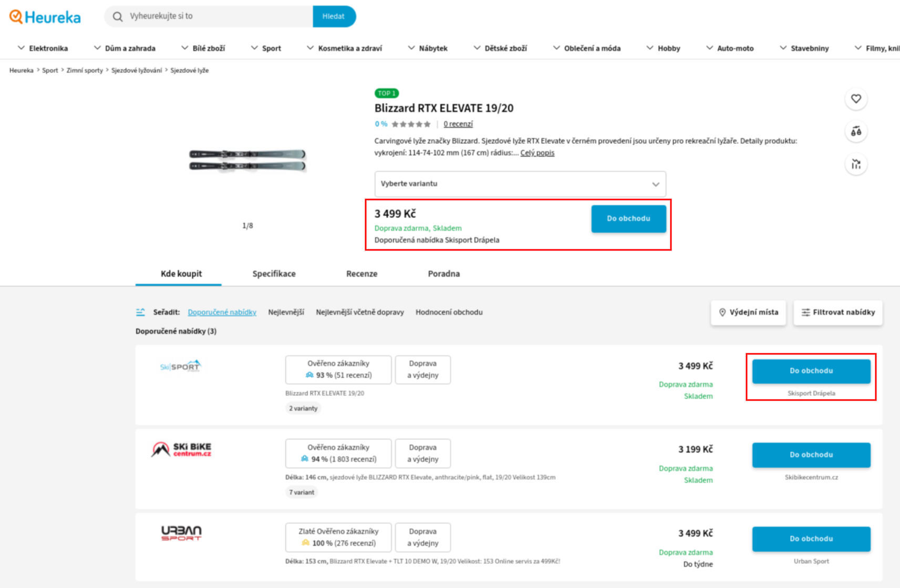The height and width of the screenshot is (588, 900).
Task: Open Skisport Doprava a výdejny box
Action: pyautogui.click(x=423, y=370)
